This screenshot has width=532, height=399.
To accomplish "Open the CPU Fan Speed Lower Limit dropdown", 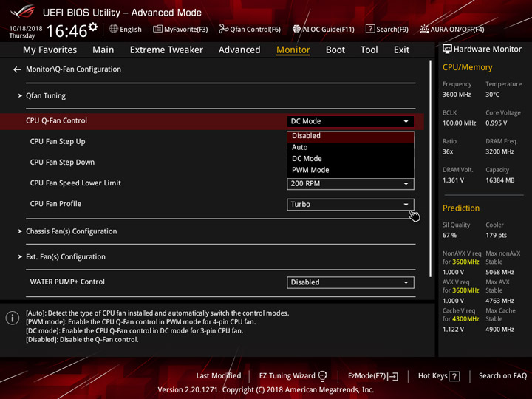I will [x=350, y=184].
